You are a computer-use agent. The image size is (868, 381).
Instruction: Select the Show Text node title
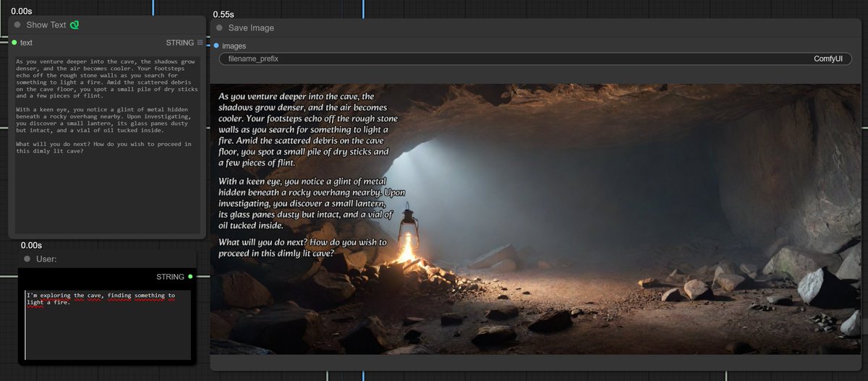pos(46,25)
